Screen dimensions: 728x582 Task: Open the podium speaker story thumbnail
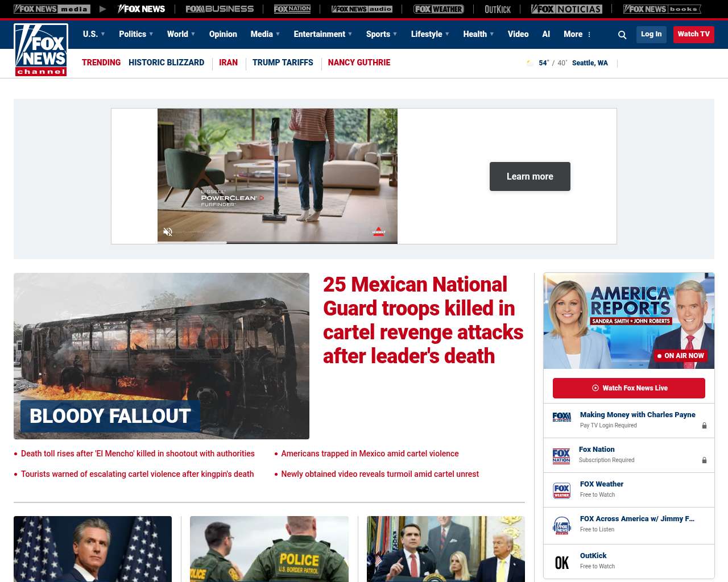(446, 549)
